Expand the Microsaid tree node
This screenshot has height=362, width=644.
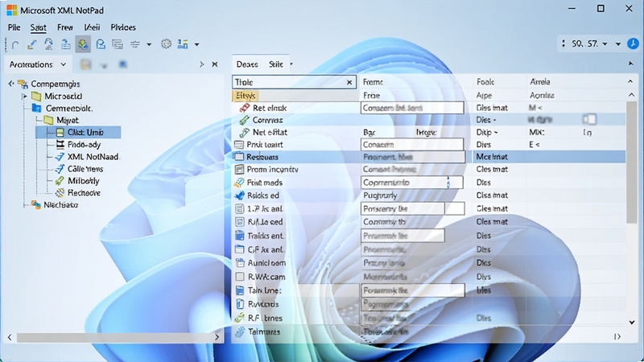click(x=24, y=96)
